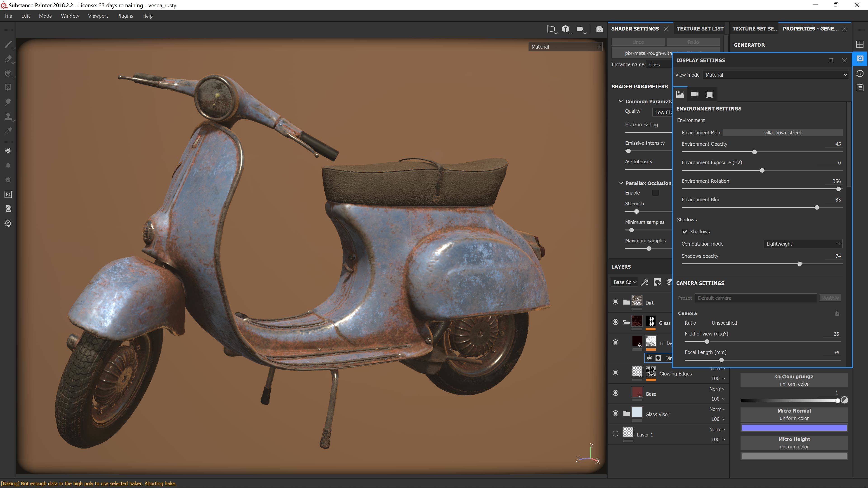Open the grid layout dock icon
This screenshot has height=488, width=868.
[x=860, y=45]
